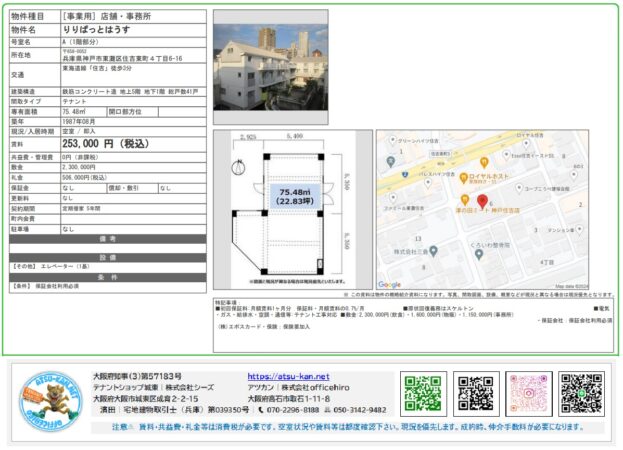
Task: Click the deposit value 2,300,000円
Action: tap(79, 167)
